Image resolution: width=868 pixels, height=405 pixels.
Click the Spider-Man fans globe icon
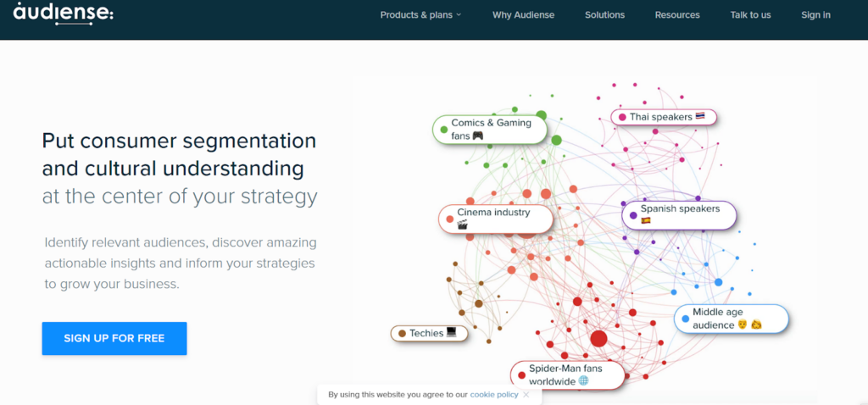coord(583,380)
